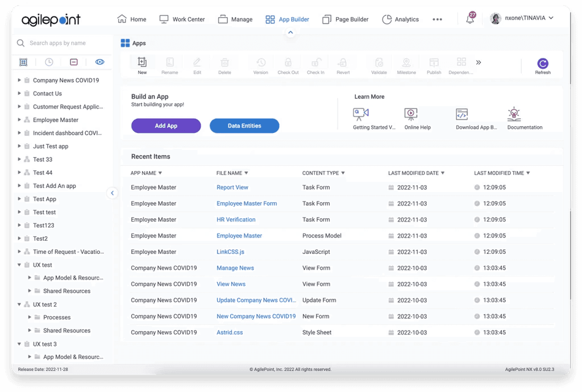
Task: Click the Milestone toolbar icon
Action: pyautogui.click(x=406, y=62)
